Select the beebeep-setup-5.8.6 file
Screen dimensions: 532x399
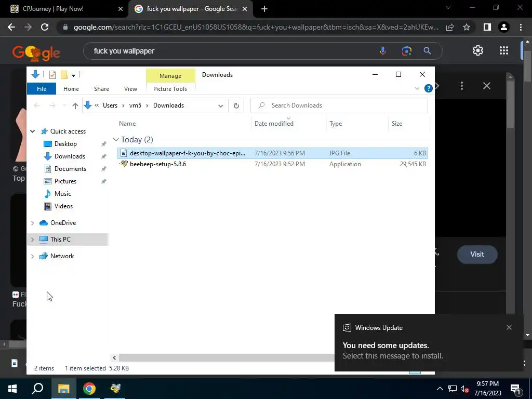pos(272,164)
